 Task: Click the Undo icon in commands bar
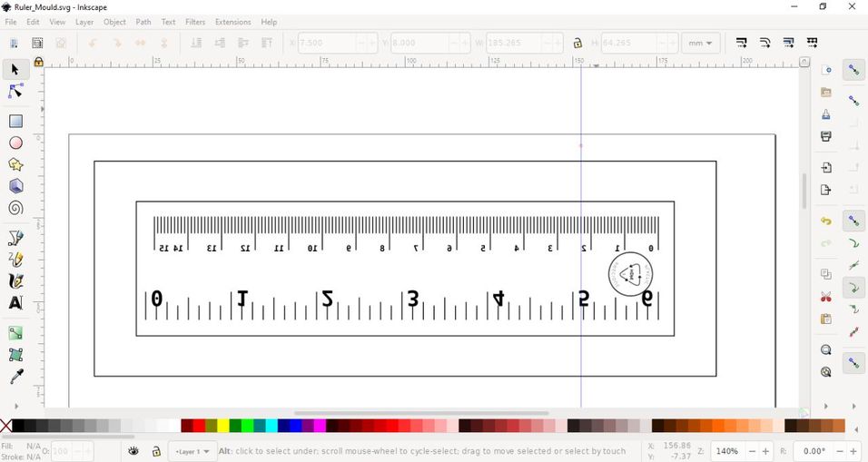(826, 221)
